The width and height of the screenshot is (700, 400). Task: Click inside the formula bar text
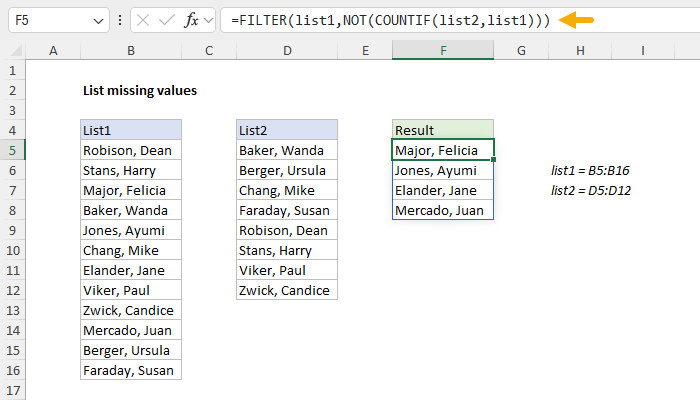390,21
